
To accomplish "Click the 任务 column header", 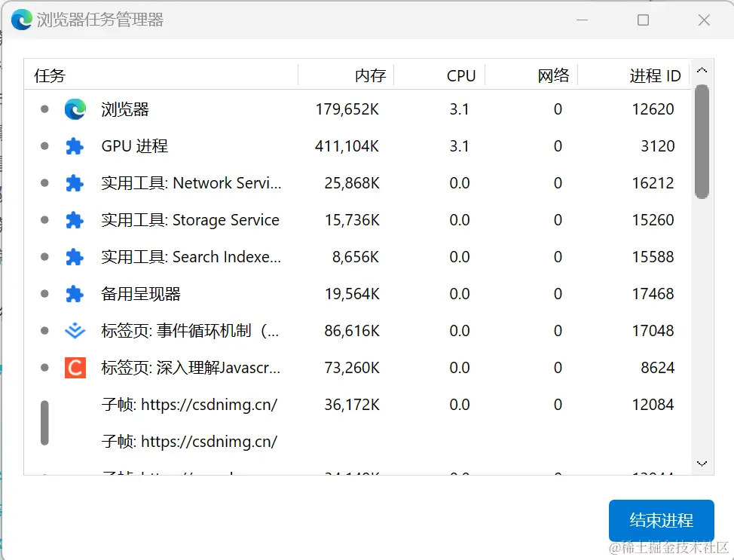I will 50,75.
